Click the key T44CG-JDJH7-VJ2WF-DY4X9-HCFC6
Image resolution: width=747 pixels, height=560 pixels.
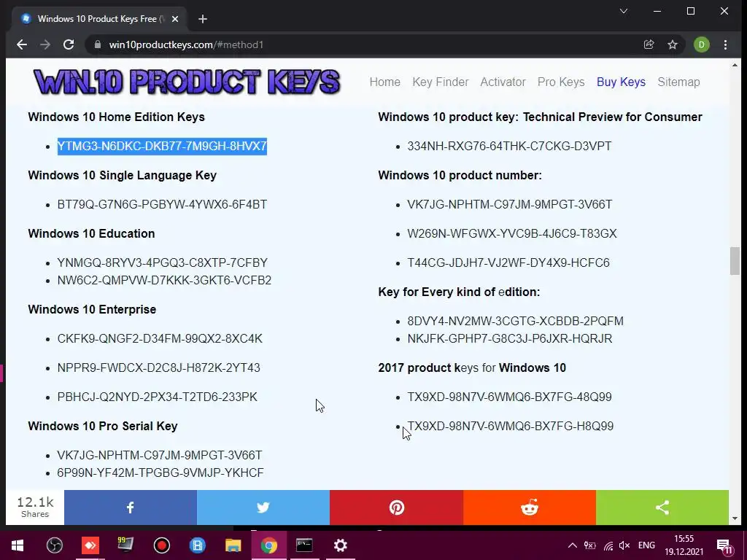click(x=508, y=262)
